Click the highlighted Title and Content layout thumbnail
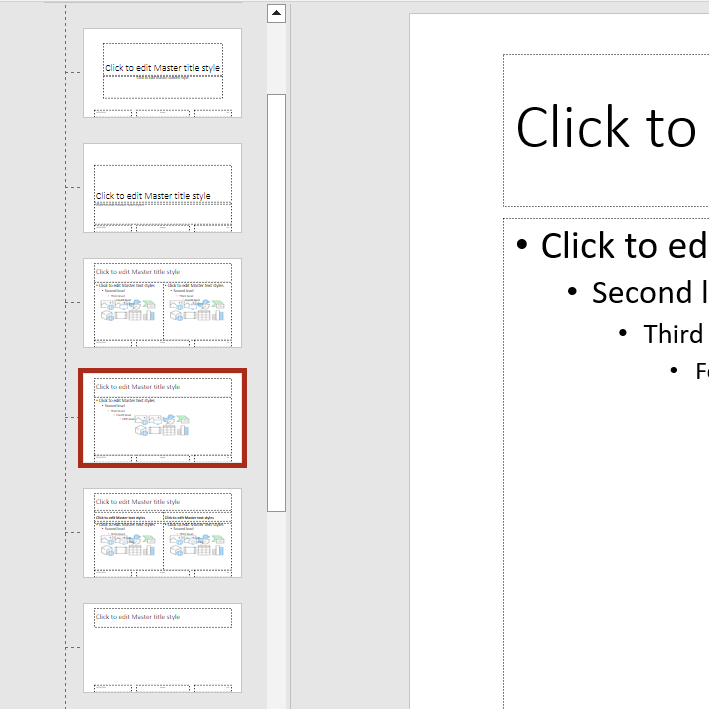This screenshot has height=709, width=709. pyautogui.click(x=162, y=418)
